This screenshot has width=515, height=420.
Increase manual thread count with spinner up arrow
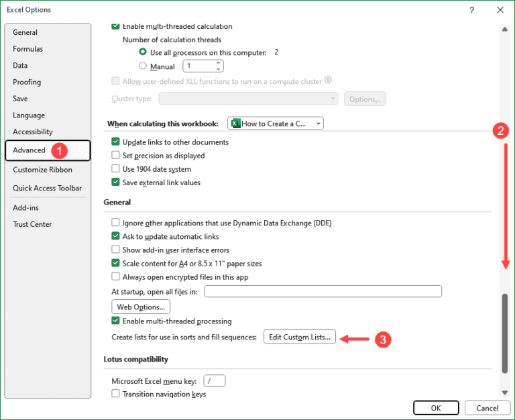(218, 63)
